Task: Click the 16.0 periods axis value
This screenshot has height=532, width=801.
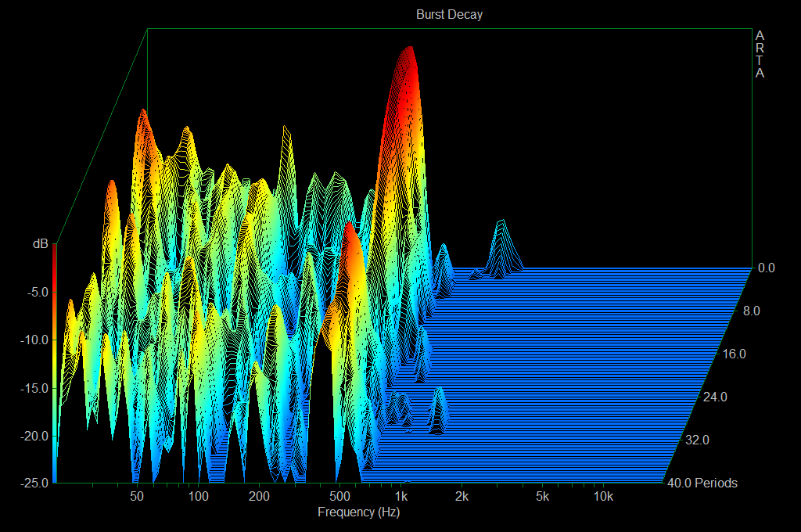Action: (734, 354)
